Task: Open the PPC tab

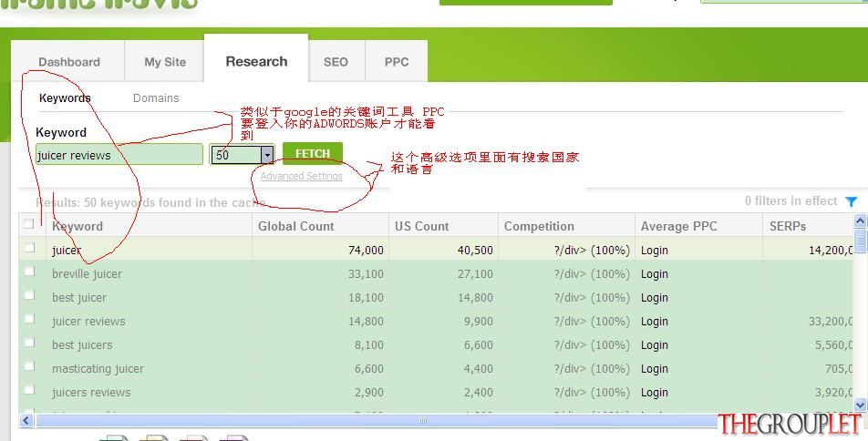Action: [x=397, y=61]
